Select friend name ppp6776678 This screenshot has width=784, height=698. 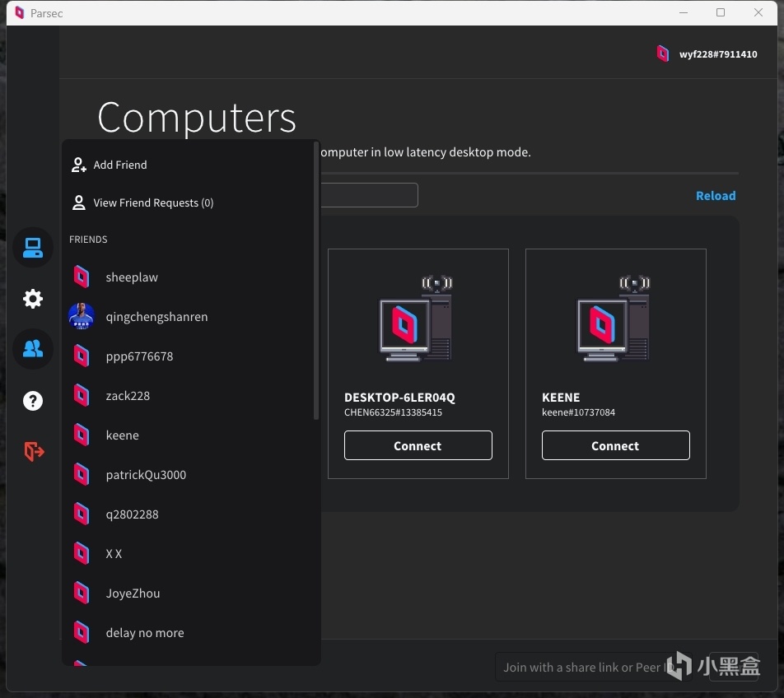(x=139, y=356)
